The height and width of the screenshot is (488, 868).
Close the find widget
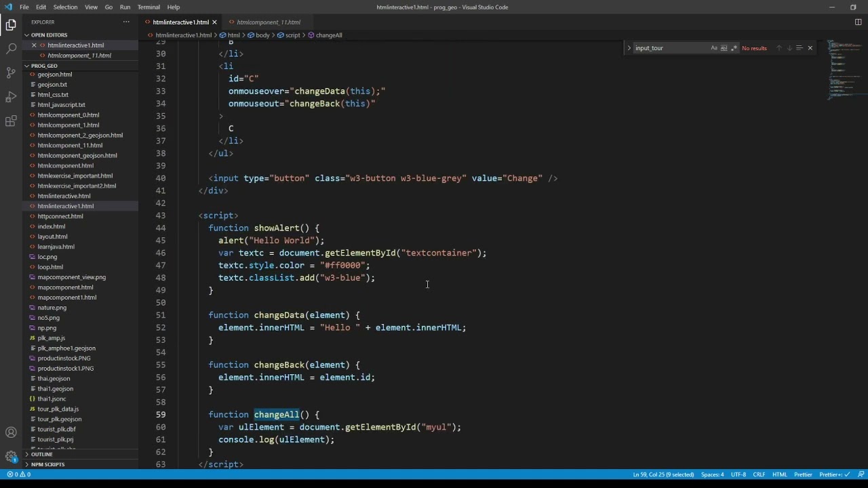810,48
